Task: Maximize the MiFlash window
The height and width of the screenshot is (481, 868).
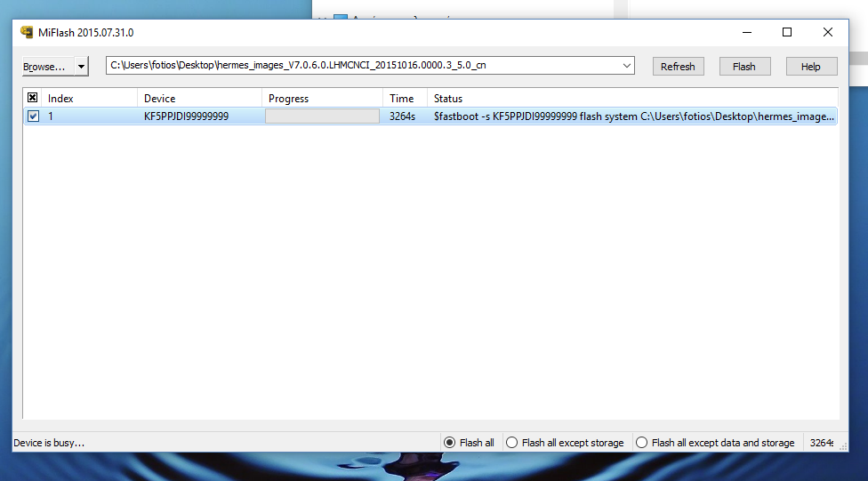Action: 786,33
